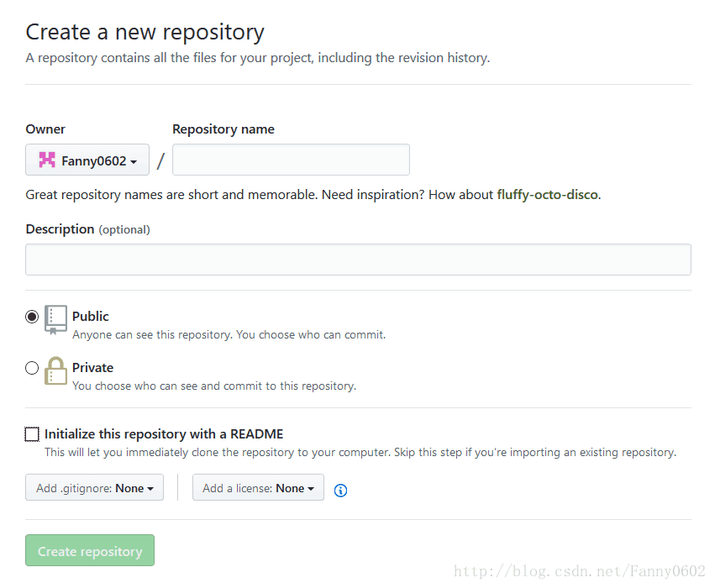Click the Create repository button
The image size is (715, 588).
tap(90, 551)
